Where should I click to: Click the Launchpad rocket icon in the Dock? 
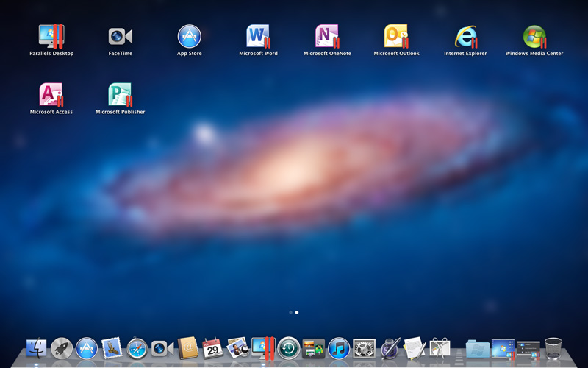point(62,348)
